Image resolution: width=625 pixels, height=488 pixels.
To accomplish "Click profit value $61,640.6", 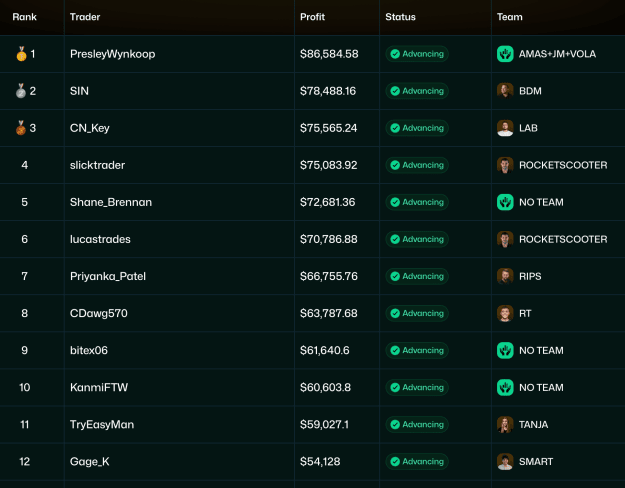I will pyautogui.click(x=325, y=350).
